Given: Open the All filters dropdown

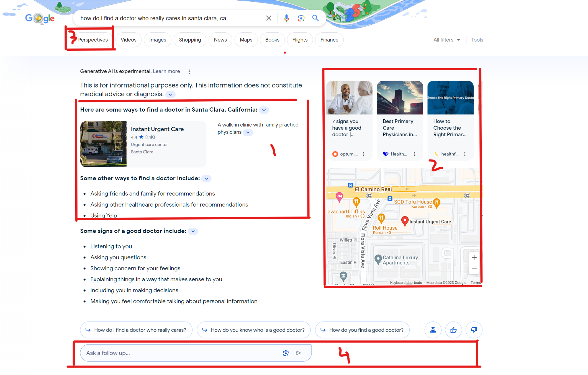Looking at the screenshot, I should pos(446,40).
